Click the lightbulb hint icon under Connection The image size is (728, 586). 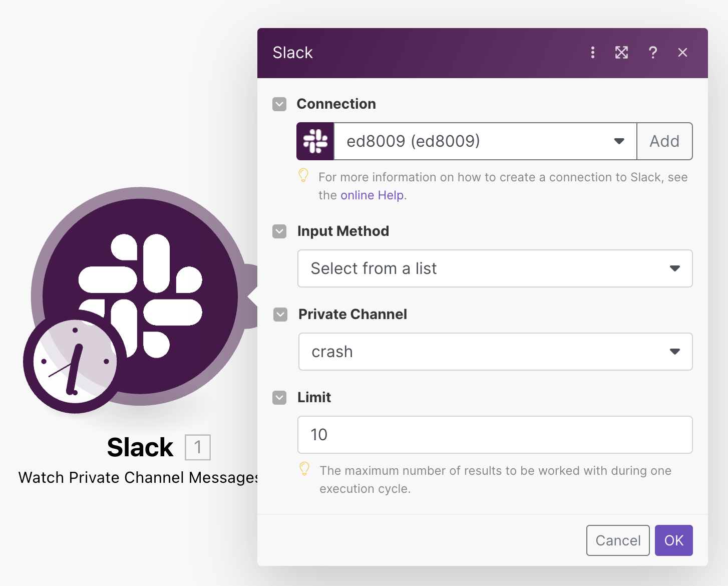303,175
